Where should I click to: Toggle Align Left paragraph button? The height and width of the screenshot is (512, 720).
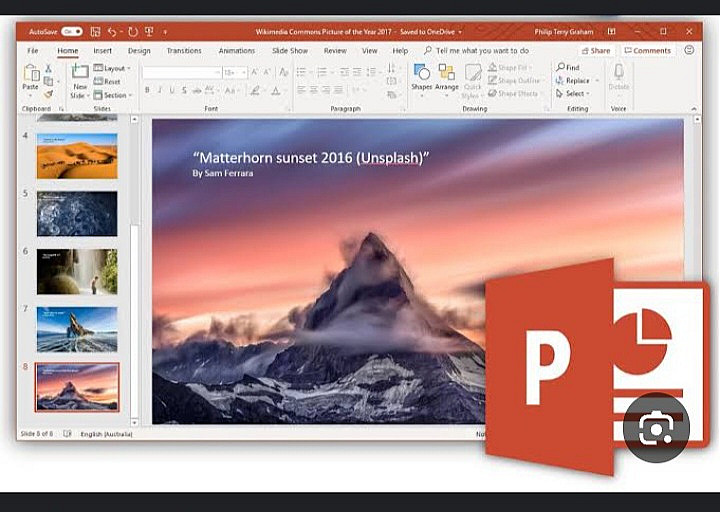point(301,90)
